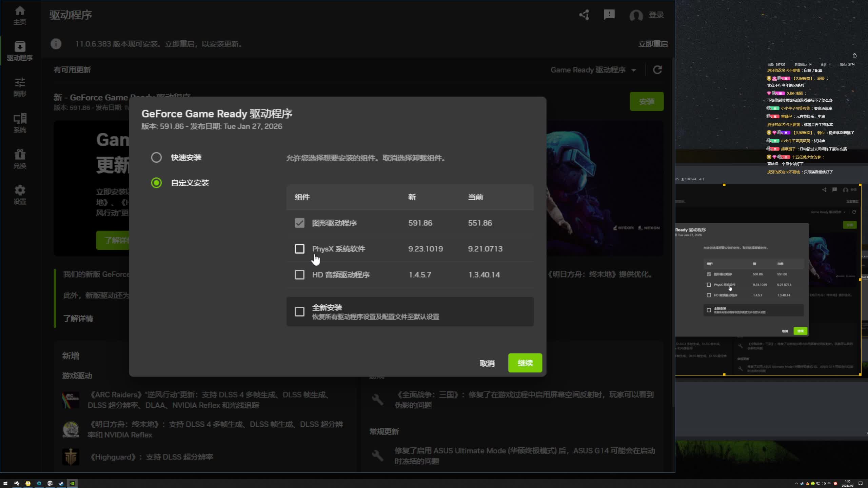The height and width of the screenshot is (488, 868).
Task: Open Windows Start menu in taskbar
Action: tap(5, 484)
